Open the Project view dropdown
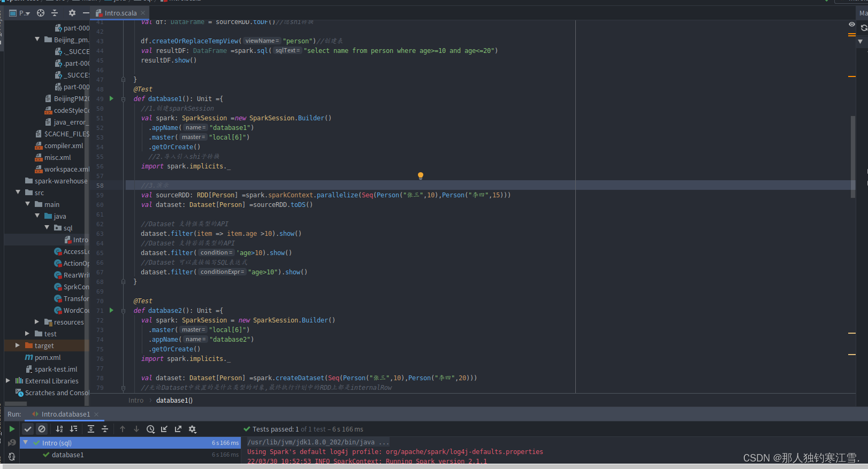This screenshot has width=868, height=469. coord(20,13)
